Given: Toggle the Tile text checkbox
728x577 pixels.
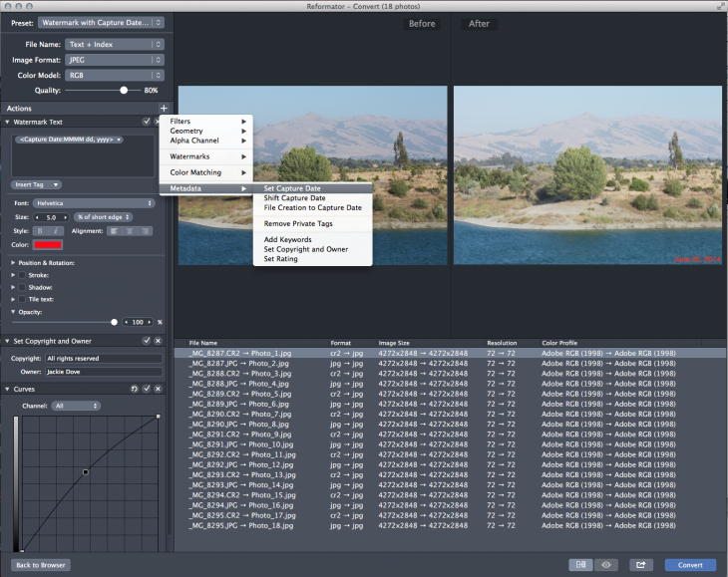Looking at the screenshot, I should (22, 299).
